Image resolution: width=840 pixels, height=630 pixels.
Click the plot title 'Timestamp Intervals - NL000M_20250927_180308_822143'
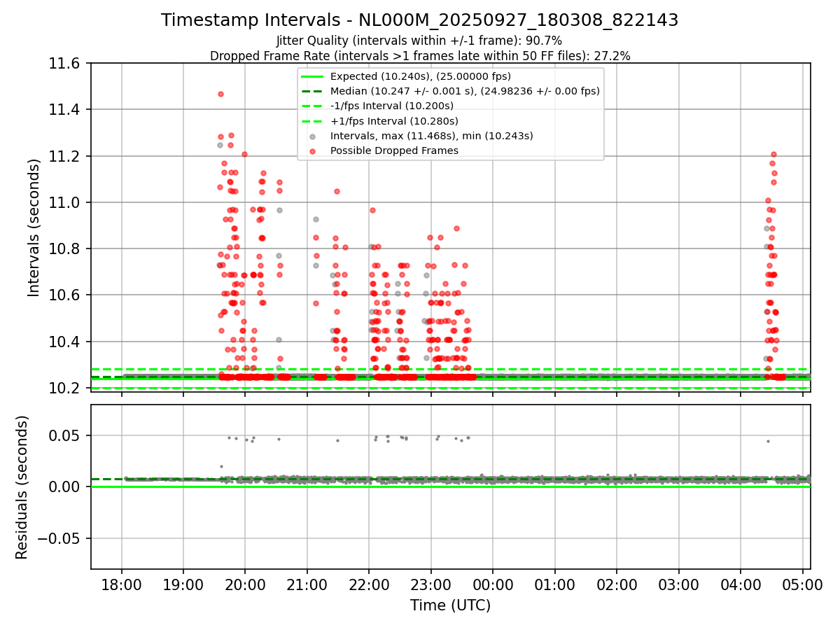420,20
